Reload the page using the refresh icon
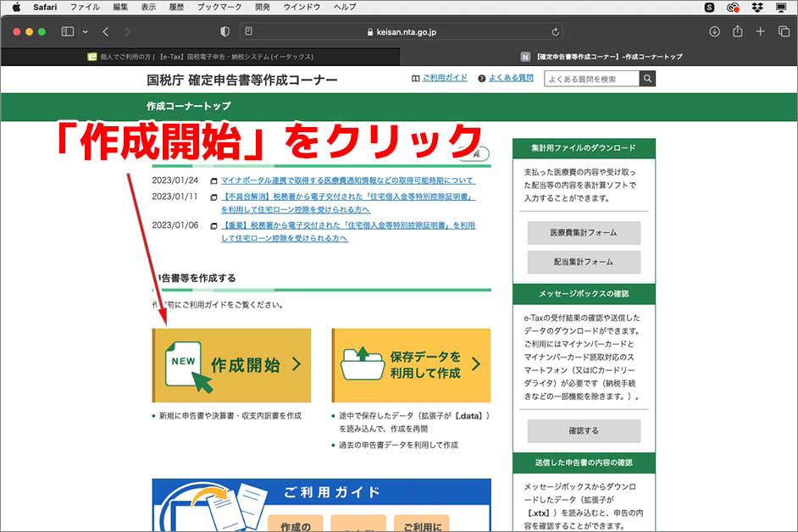The height and width of the screenshot is (532, 798). (x=557, y=30)
